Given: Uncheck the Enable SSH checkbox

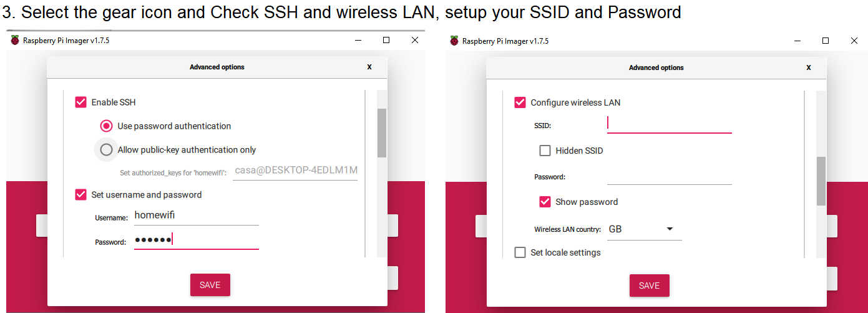Looking at the screenshot, I should [x=80, y=102].
